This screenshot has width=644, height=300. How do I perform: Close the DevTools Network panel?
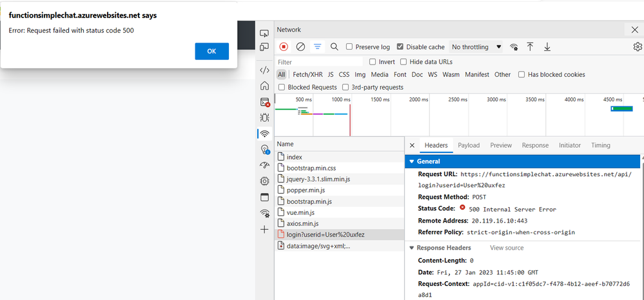click(x=634, y=30)
